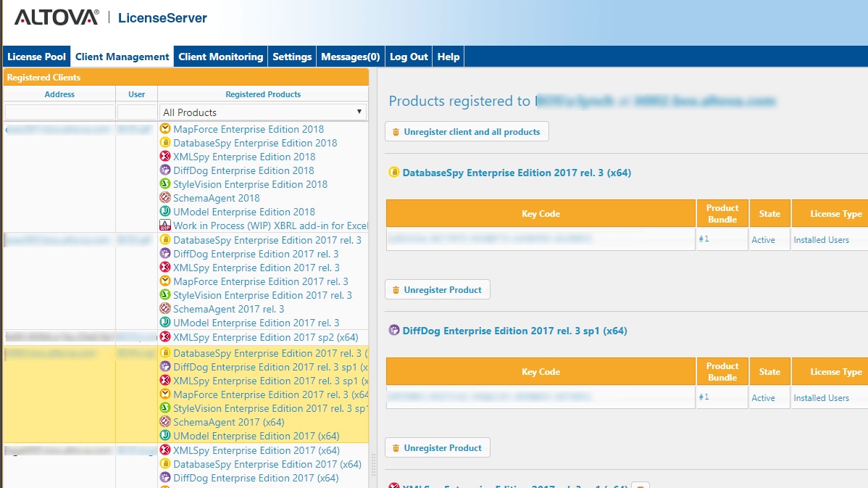868x488 pixels.
Task: Open UModel Enterprise Edition 2017 rel. 3 link
Action: coord(256,323)
